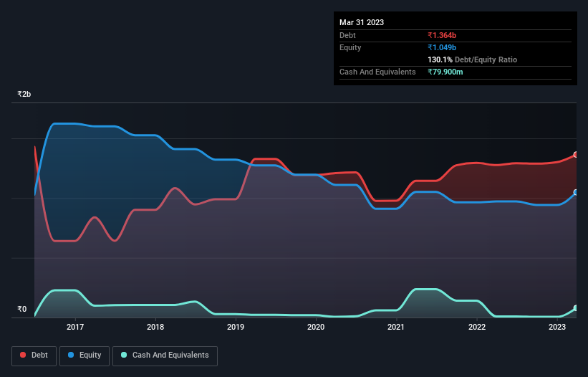The height and width of the screenshot is (377, 588).
Task: Click the 2019 axis label
Action: click(x=236, y=327)
